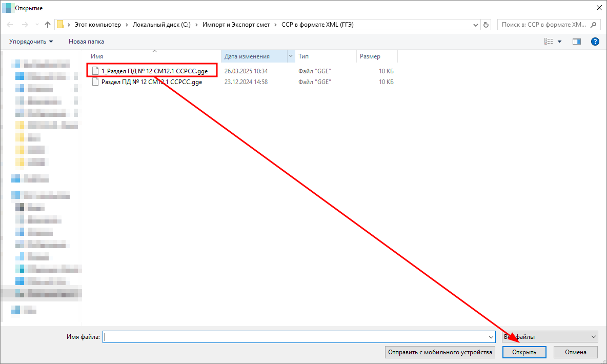The height and width of the screenshot is (364, 607).
Task: Expand the address bar history dropdown
Action: click(475, 25)
